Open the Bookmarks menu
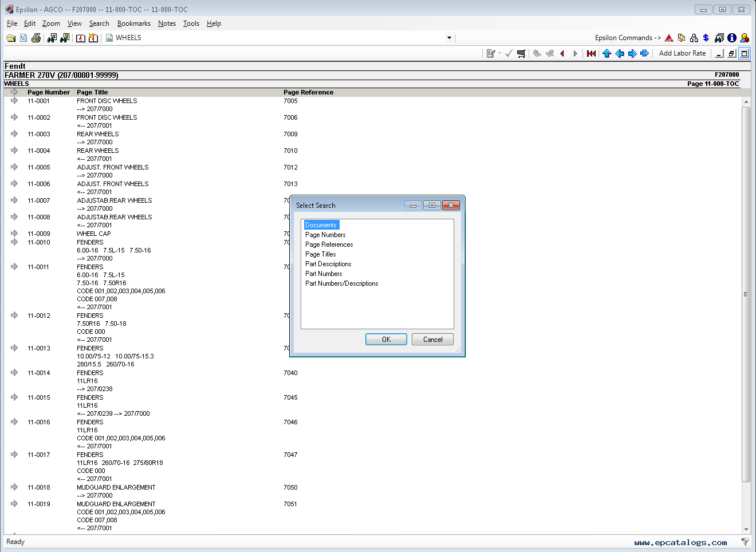 click(x=134, y=23)
